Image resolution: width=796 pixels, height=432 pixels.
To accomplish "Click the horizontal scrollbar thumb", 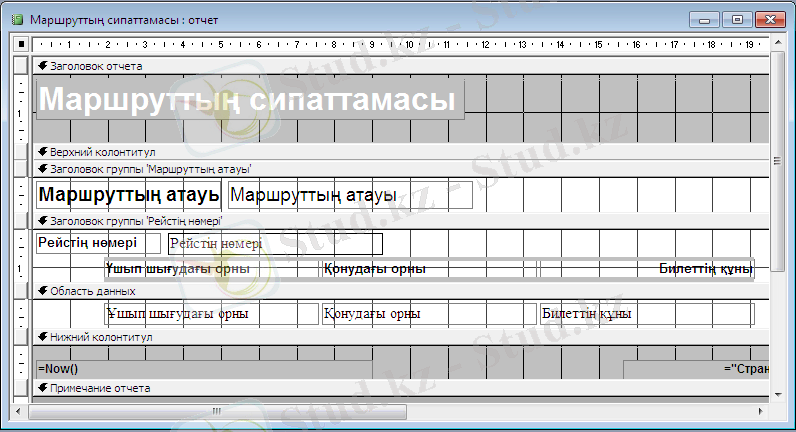I will pyautogui.click(x=217, y=411).
